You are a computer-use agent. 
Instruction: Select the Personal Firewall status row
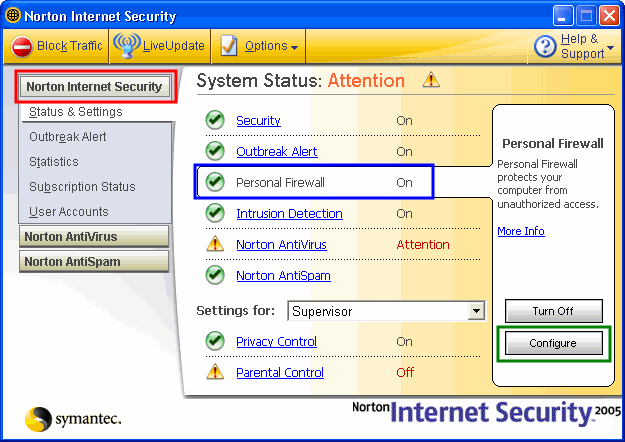[315, 182]
